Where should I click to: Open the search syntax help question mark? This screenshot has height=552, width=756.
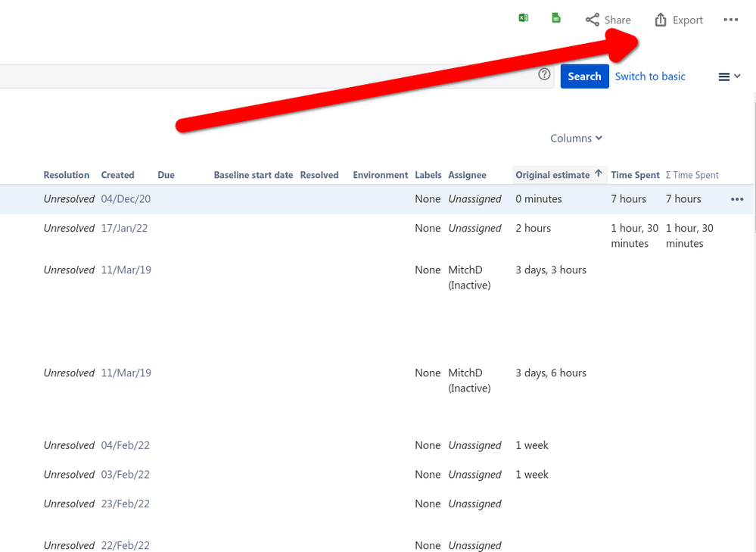[544, 73]
